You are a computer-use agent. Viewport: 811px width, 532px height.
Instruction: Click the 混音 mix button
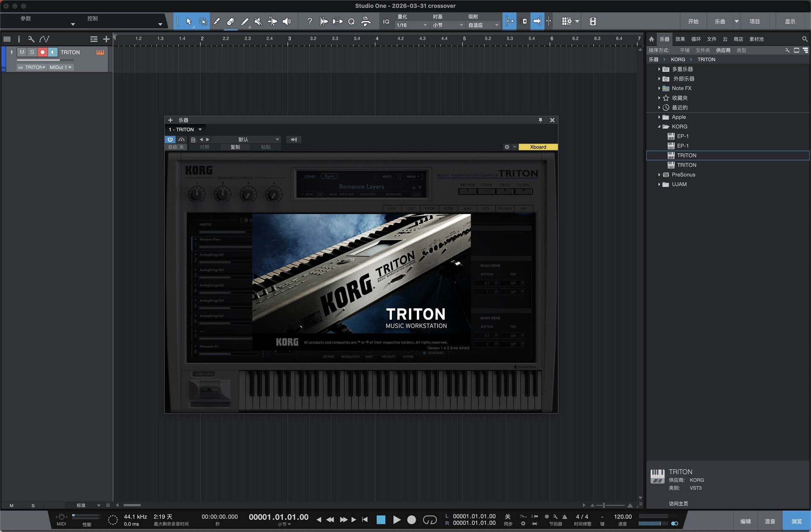770,521
